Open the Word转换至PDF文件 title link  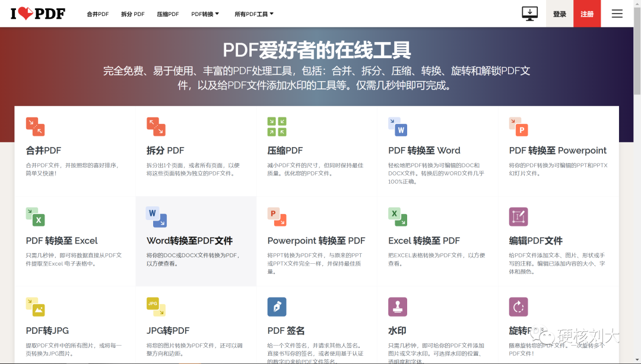click(190, 241)
